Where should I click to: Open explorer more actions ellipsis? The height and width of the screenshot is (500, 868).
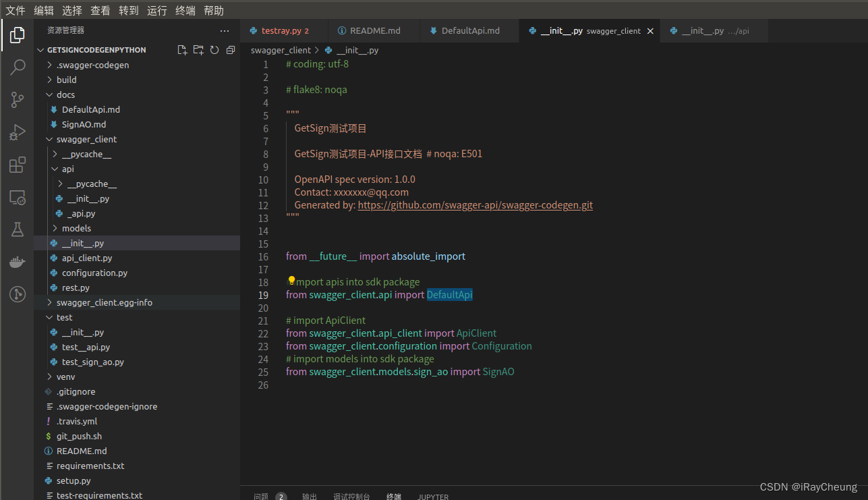(x=225, y=30)
